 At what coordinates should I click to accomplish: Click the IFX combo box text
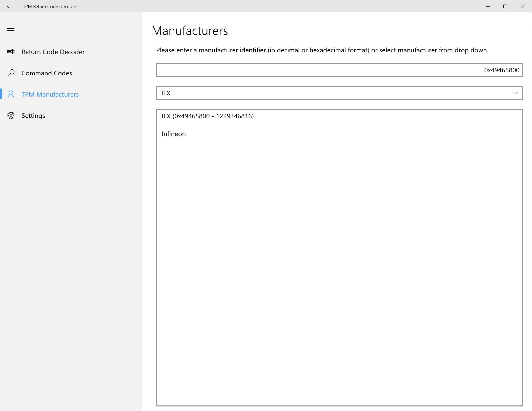click(166, 93)
